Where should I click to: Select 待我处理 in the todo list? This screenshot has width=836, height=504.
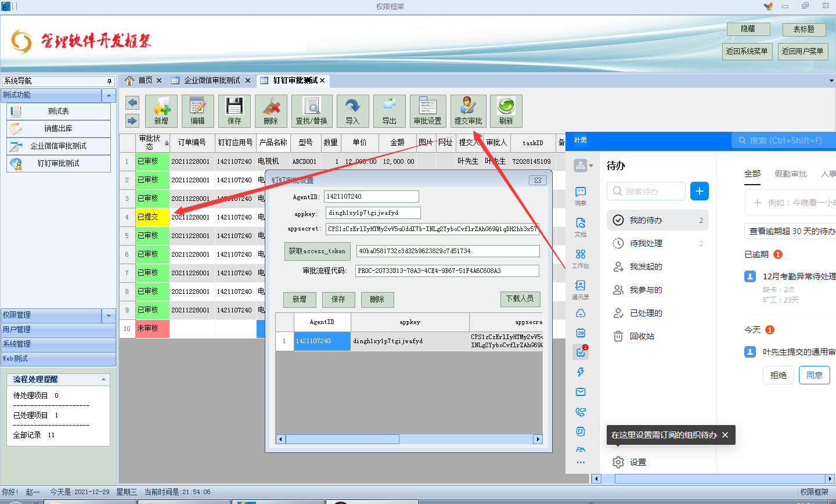[658, 243]
